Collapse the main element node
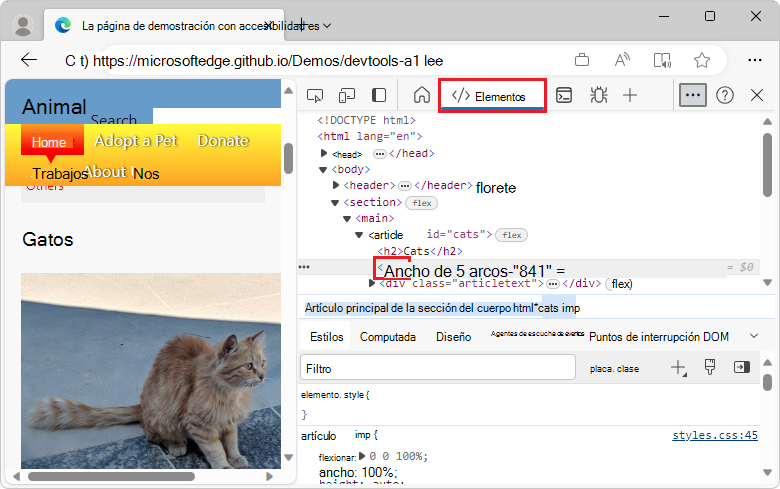 347,218
